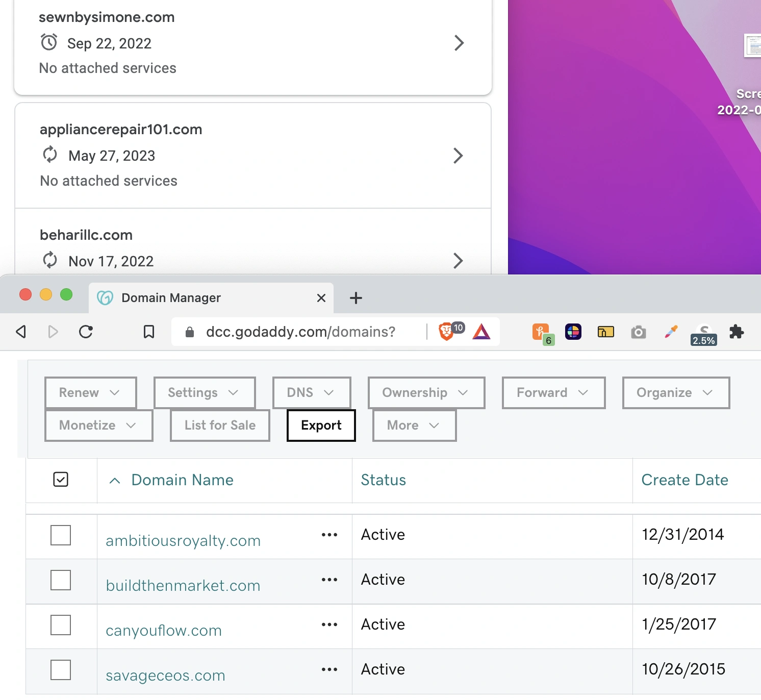This screenshot has height=700, width=761.
Task: Select the canyouflow.com row checkbox
Action: point(61,625)
